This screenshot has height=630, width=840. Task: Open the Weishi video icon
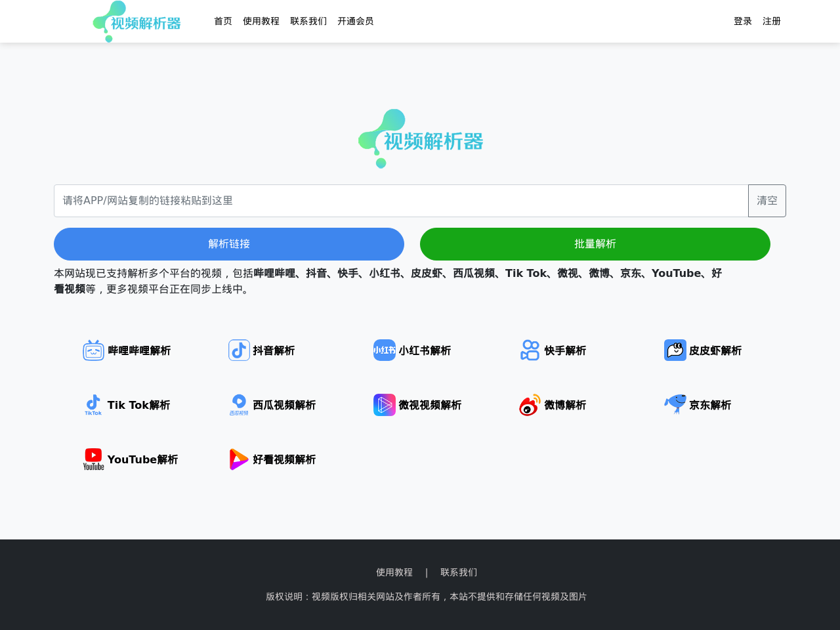coord(385,405)
